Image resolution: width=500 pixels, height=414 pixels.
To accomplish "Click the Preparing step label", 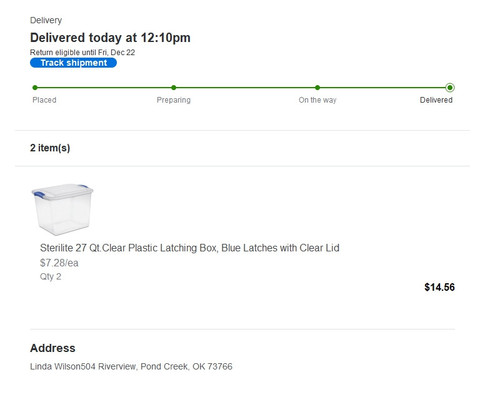I will tap(174, 100).
